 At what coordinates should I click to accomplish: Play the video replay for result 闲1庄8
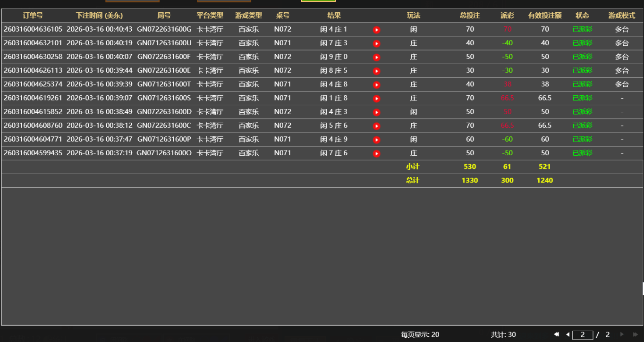tap(376, 98)
